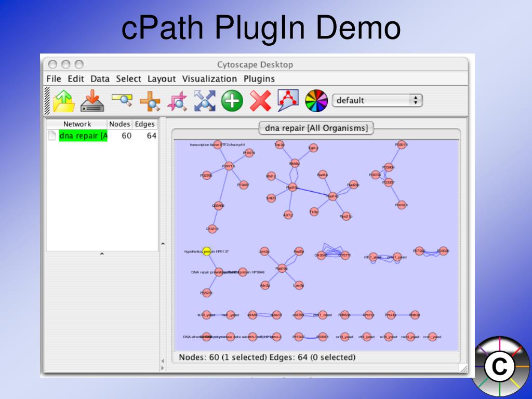This screenshot has width=532, height=399.
Task: Select the Rad14p node
Action: point(332,196)
